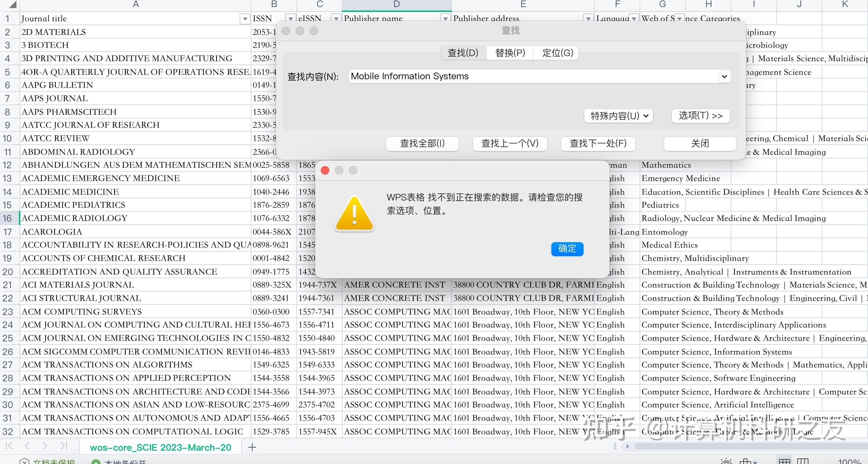
Task: Switch to the 定位(G) tab
Action: (558, 53)
